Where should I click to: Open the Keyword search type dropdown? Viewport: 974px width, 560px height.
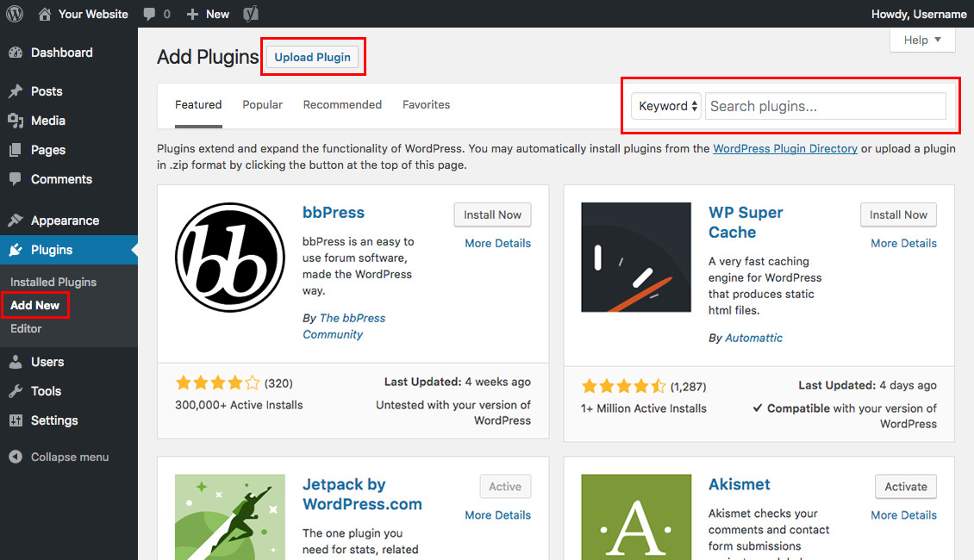pyautogui.click(x=668, y=106)
